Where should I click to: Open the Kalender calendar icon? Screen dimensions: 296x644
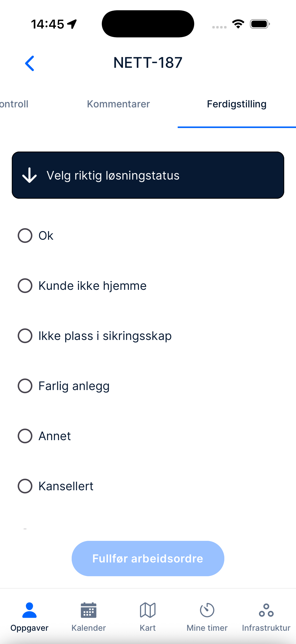point(89,610)
